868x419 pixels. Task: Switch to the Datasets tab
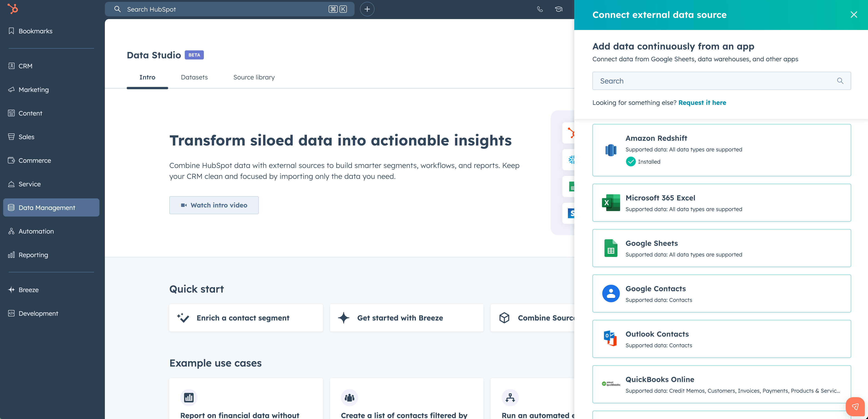(x=194, y=77)
